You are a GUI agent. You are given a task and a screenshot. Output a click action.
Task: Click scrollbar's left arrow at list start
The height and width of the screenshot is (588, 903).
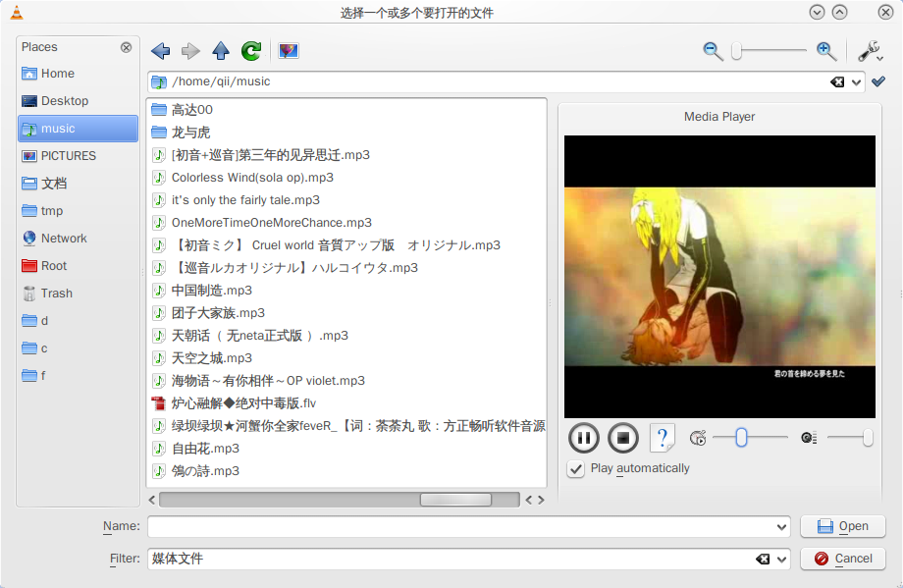(x=152, y=500)
